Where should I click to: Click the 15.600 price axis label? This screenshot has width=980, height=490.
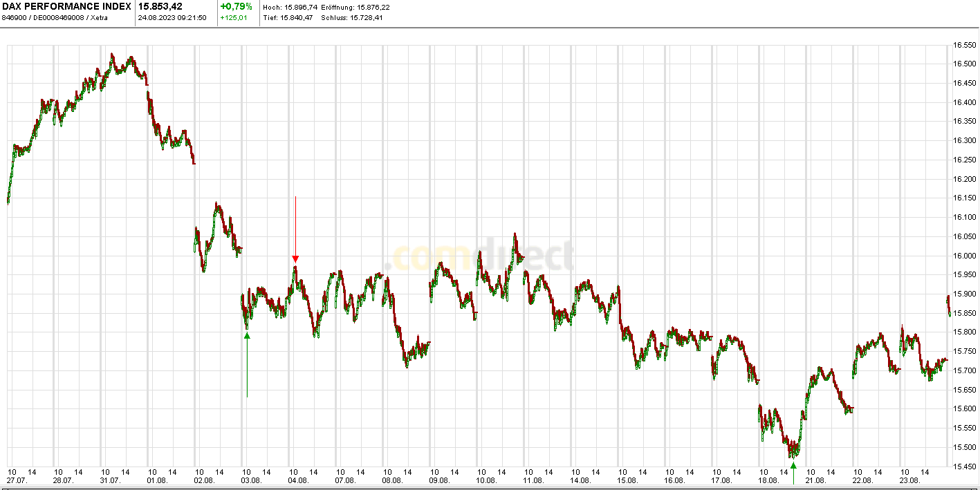pos(964,409)
